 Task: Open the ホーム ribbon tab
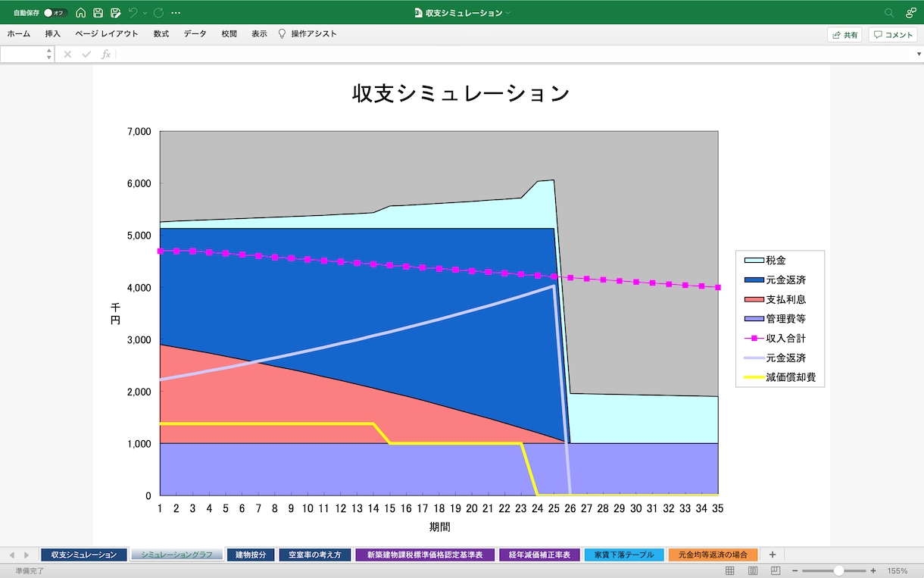[19, 34]
